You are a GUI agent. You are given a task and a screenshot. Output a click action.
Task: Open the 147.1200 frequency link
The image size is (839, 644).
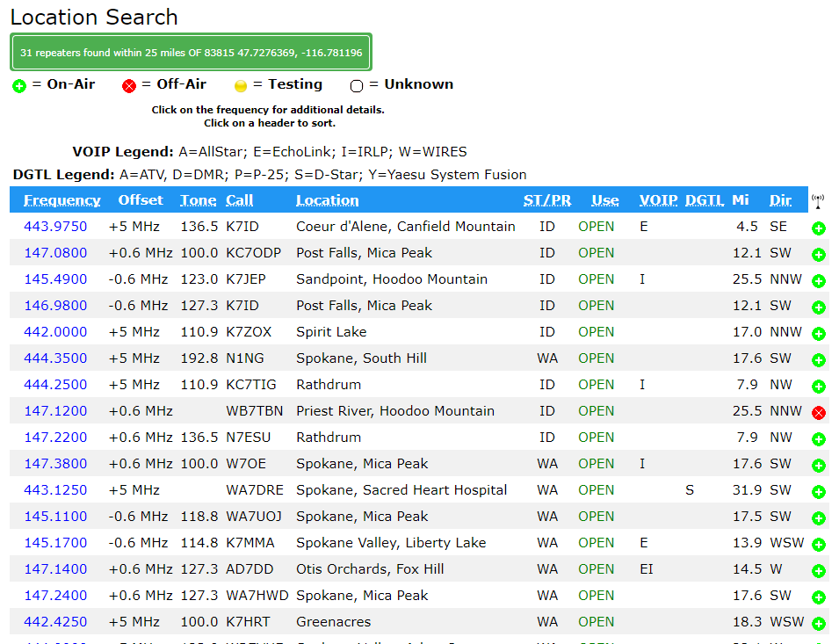55,411
